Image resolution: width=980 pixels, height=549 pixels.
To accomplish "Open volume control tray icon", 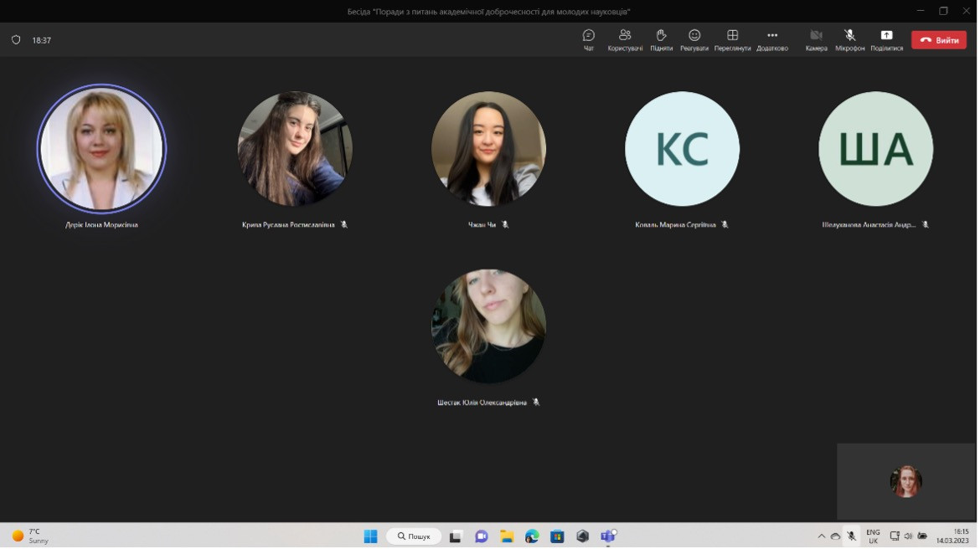I will 908,536.
